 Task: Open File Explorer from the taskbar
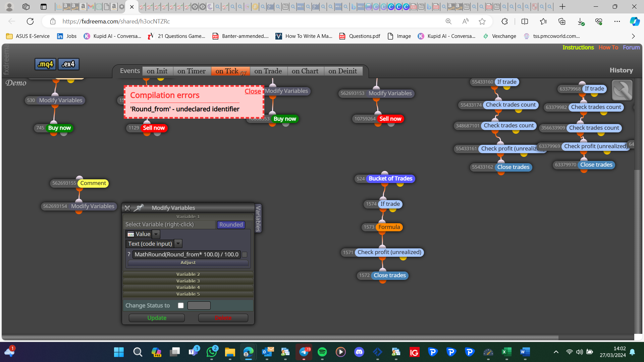pyautogui.click(x=230, y=352)
